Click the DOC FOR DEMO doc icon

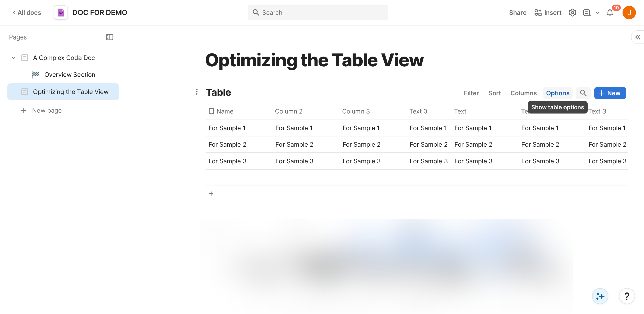click(x=61, y=13)
